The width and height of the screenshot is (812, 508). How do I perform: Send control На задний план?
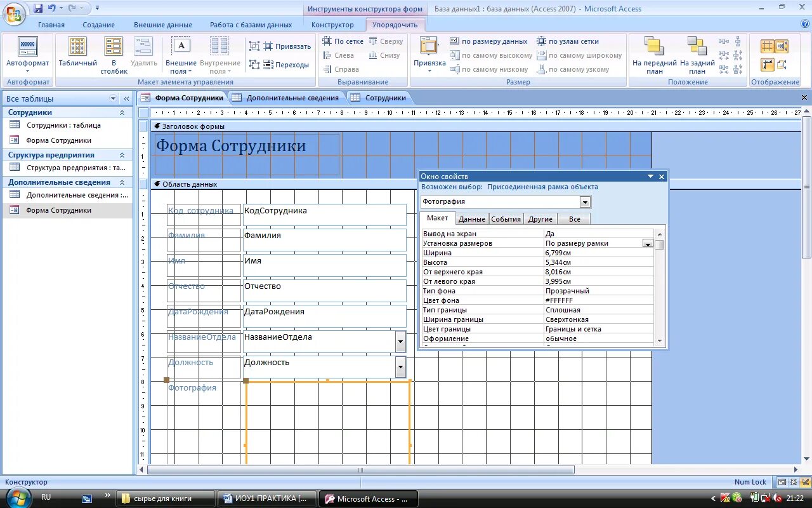[697, 55]
